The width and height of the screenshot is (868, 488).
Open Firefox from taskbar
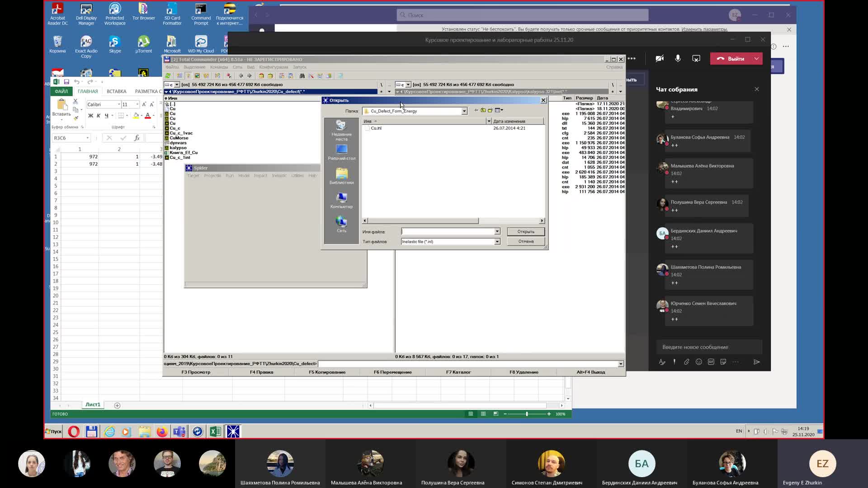point(162,432)
